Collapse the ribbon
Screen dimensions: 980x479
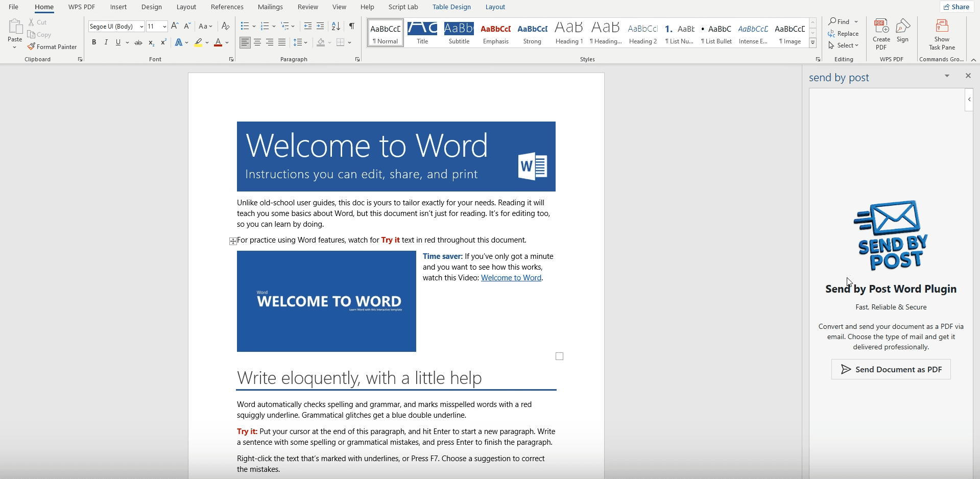click(x=973, y=60)
